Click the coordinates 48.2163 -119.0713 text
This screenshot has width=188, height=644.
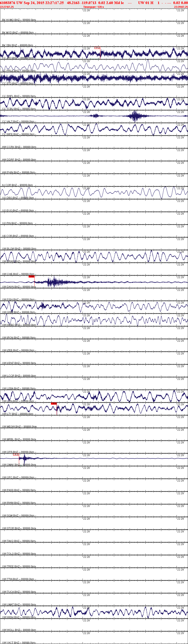(81, 3)
